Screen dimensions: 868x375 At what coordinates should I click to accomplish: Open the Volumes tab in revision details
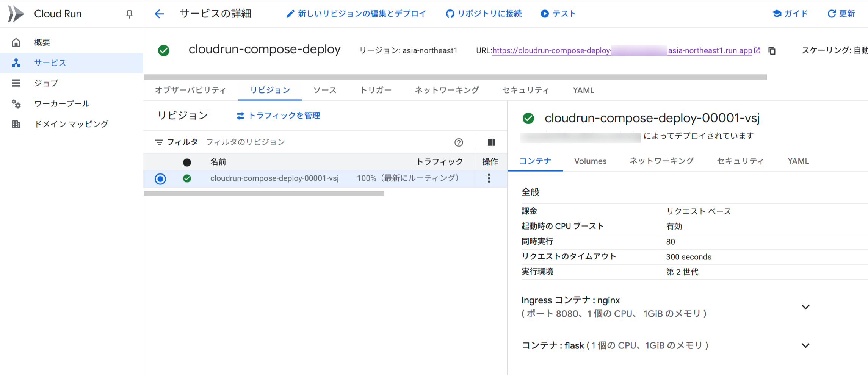coord(590,161)
